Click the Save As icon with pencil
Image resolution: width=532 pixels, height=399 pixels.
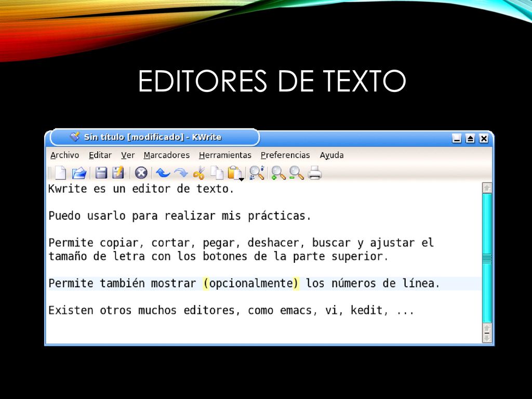(118, 172)
